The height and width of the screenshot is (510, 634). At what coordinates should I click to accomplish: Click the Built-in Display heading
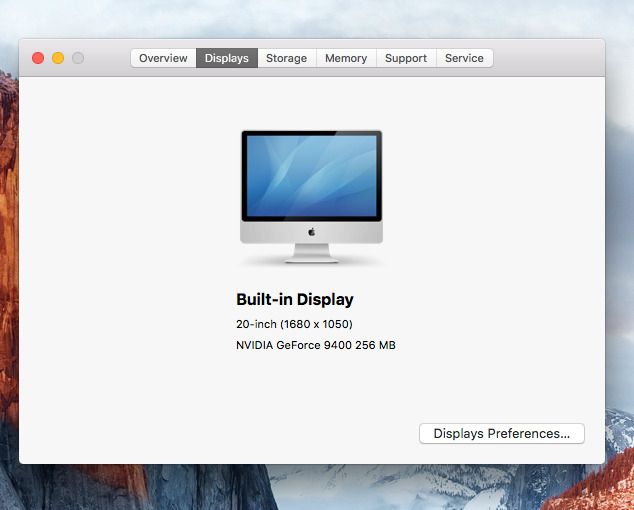point(295,300)
